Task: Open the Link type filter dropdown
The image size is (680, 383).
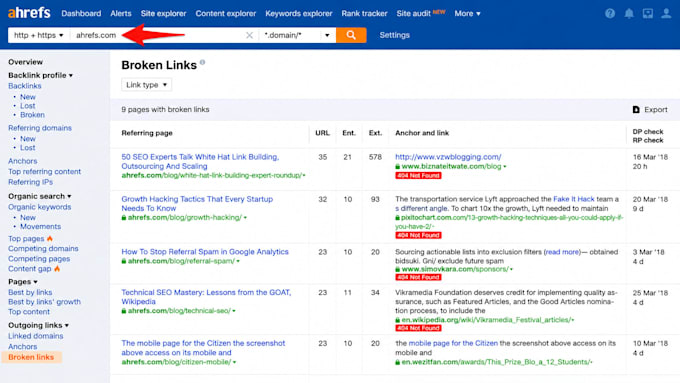Action: coord(147,85)
